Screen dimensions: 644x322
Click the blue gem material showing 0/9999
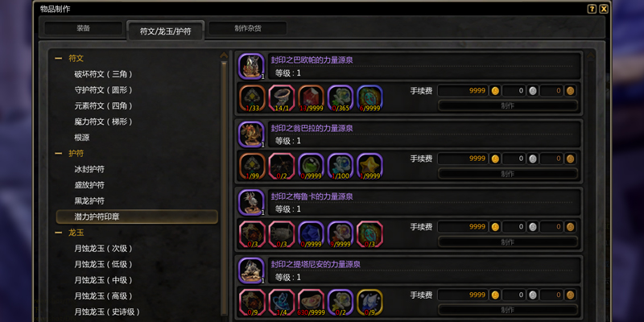[311, 234]
